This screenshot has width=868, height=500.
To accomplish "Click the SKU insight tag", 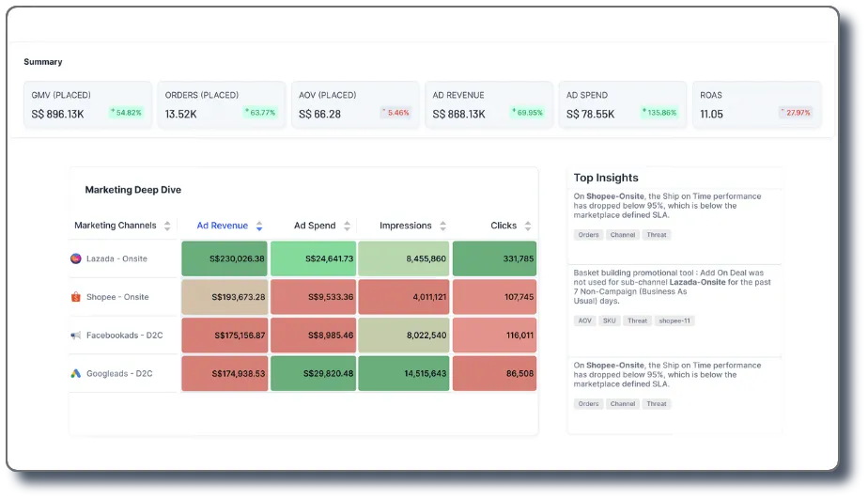I will [x=610, y=320].
